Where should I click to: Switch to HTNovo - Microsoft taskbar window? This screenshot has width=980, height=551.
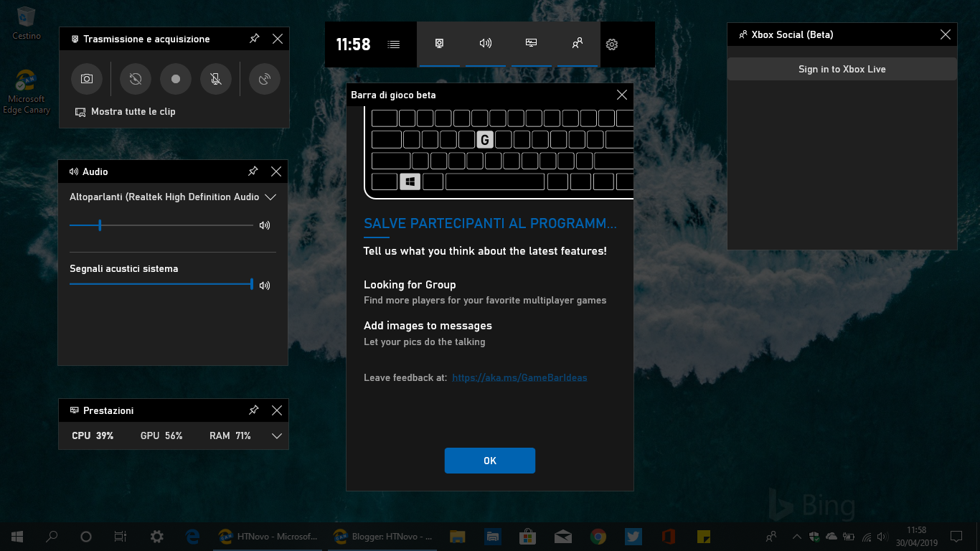coord(268,537)
